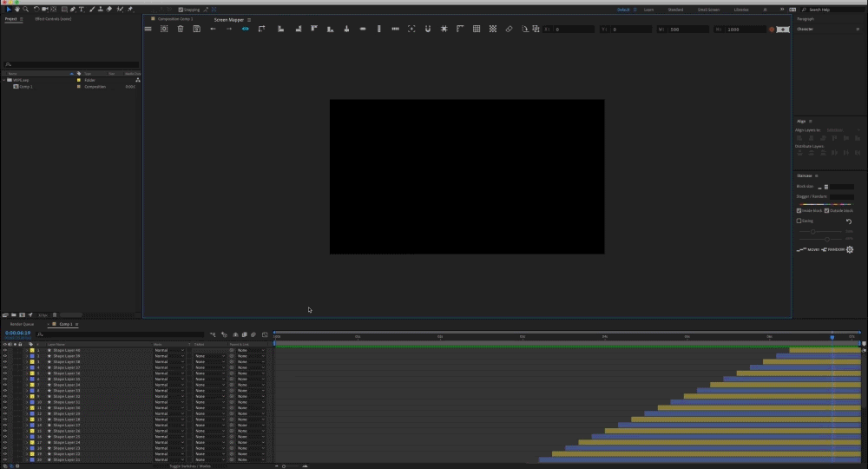Select the Rotation tool
The width and height of the screenshot is (868, 469).
36,10
